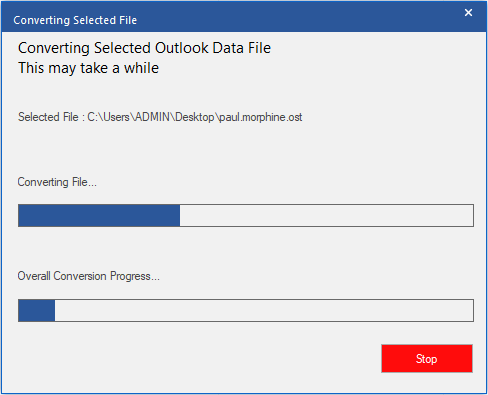Click the filled part of Converting File bar
The width and height of the screenshot is (488, 395).
point(99,216)
